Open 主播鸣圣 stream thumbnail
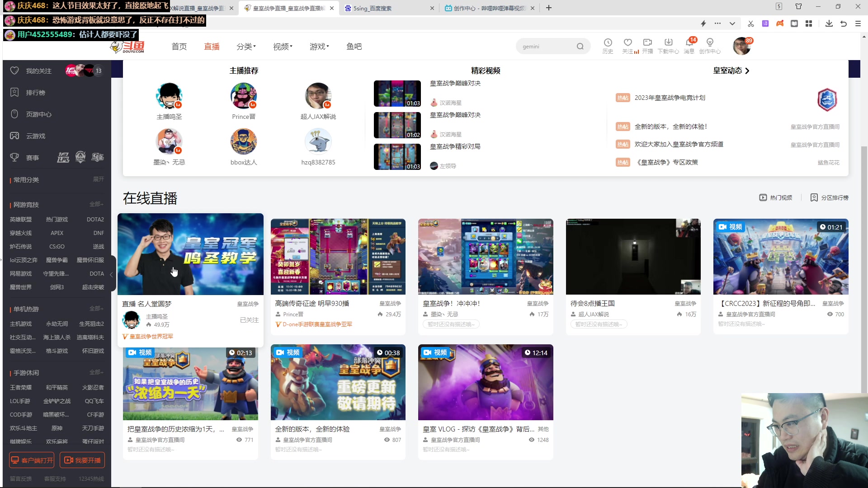Viewport: 868px width, 488px height. tap(190, 254)
